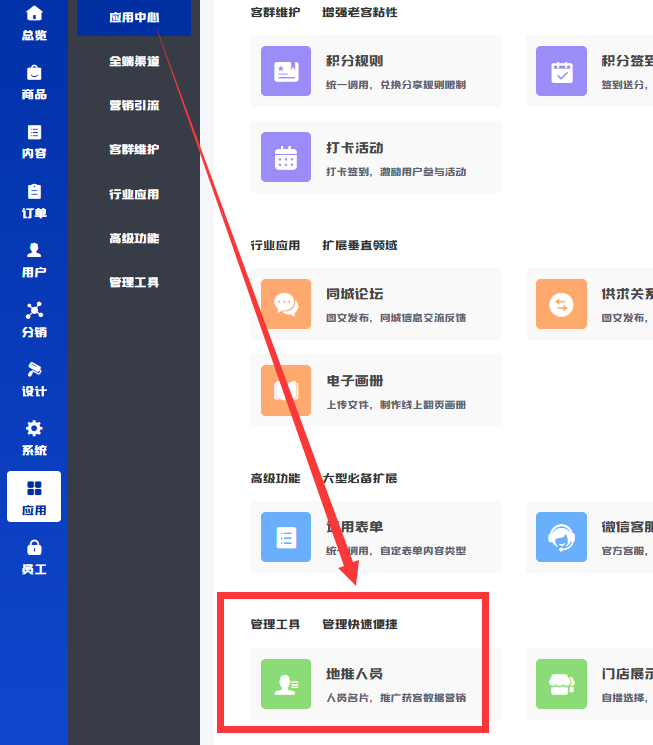Jump to 管理工具 in the submenu

click(134, 282)
